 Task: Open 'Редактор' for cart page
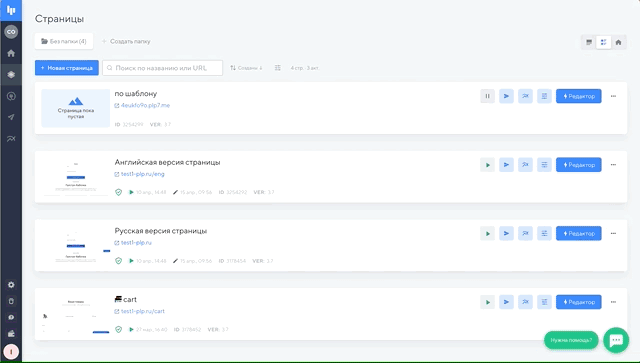578,302
